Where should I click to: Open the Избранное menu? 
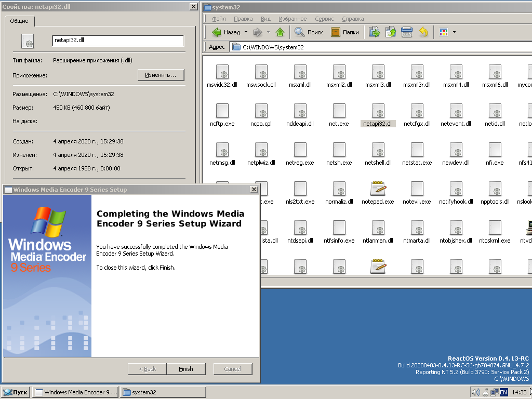click(x=292, y=19)
